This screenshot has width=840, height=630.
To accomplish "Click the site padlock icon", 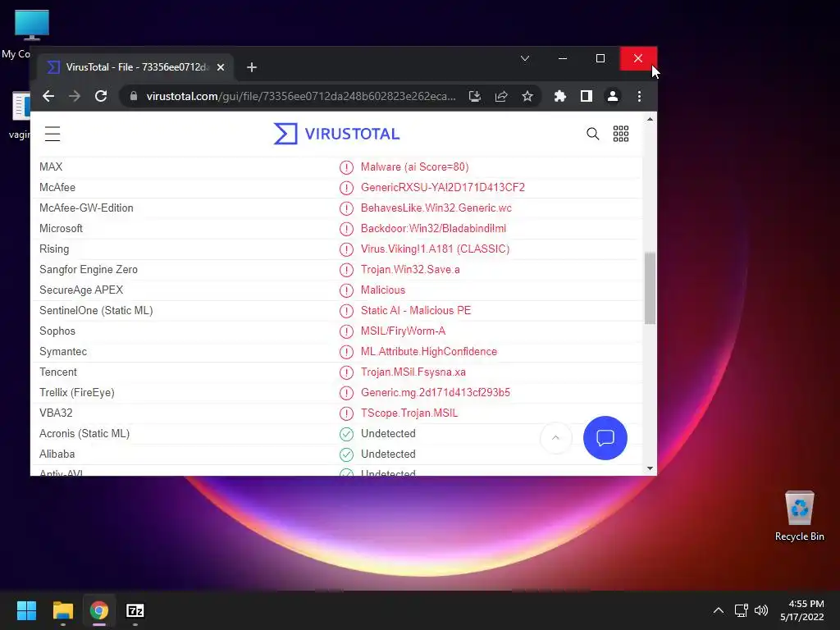I will point(134,96).
